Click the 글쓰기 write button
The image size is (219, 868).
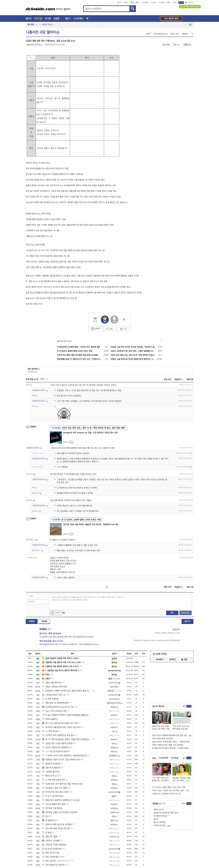click(187, 621)
